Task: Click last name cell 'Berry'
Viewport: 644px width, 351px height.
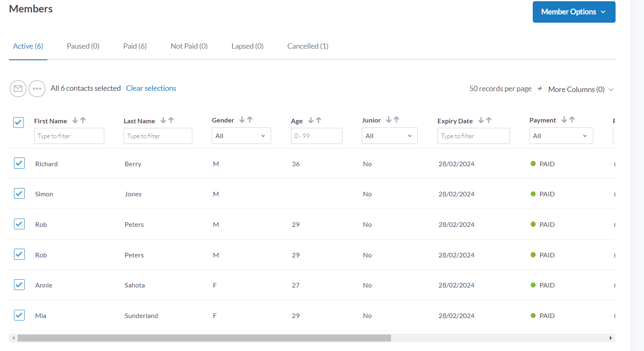Action: (x=133, y=164)
